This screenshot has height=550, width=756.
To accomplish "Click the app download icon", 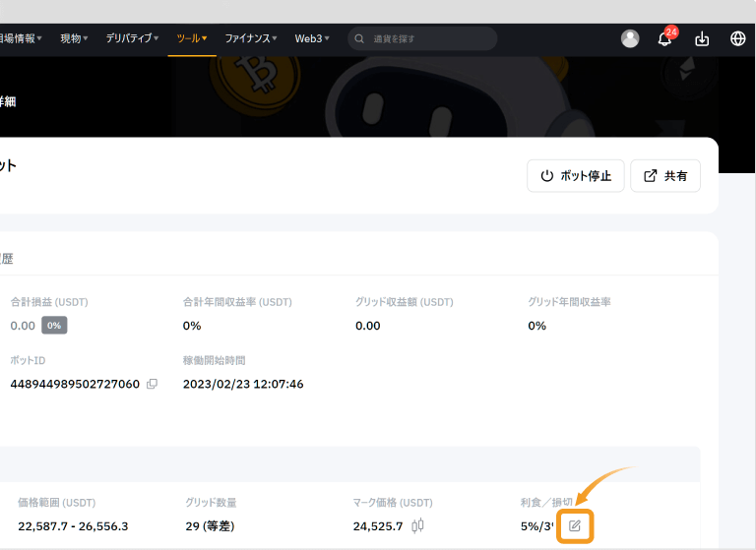I will pos(702,39).
